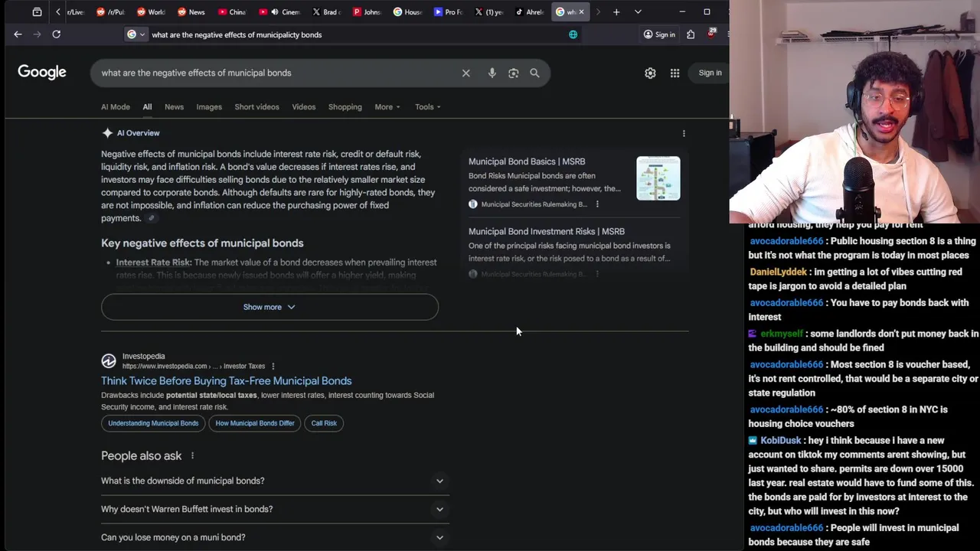Expand AI Overview with Show more
This screenshot has width=980, height=551.
[x=269, y=307]
